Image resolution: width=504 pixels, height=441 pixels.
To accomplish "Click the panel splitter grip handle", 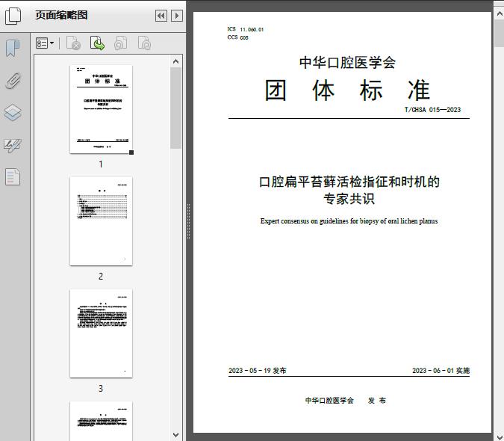I will 189,222.
